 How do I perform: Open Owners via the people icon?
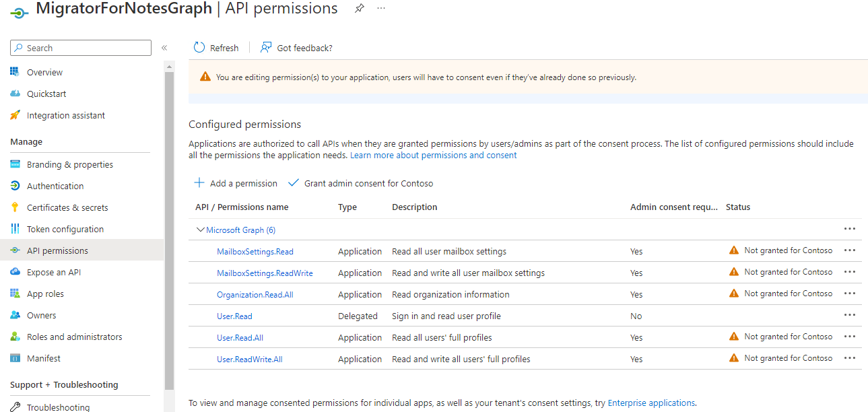[15, 314]
